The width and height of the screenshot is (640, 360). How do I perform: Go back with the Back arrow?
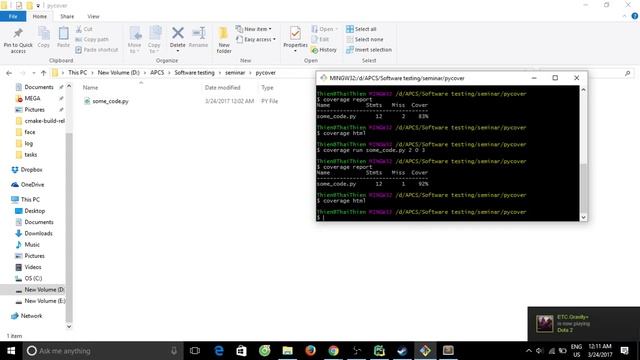9,73
